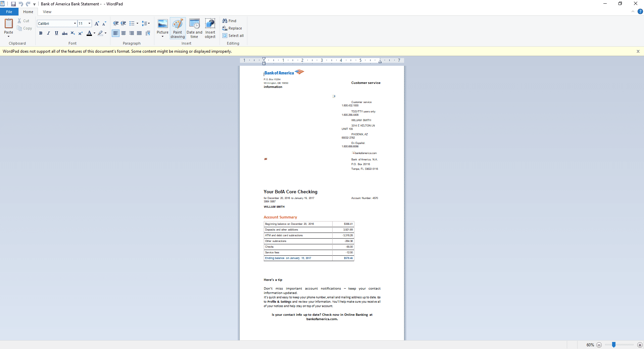
Task: Click the 'Service fees' table row
Action: point(309,252)
